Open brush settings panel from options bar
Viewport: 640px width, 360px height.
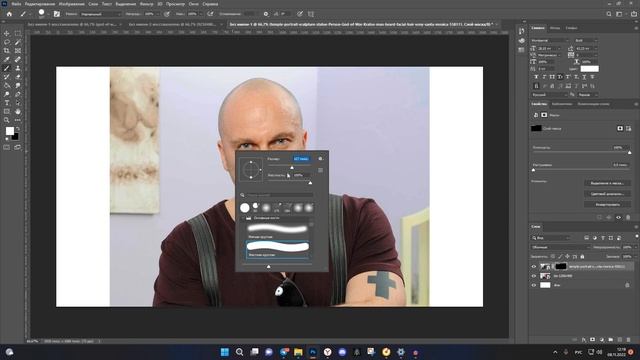57,14
